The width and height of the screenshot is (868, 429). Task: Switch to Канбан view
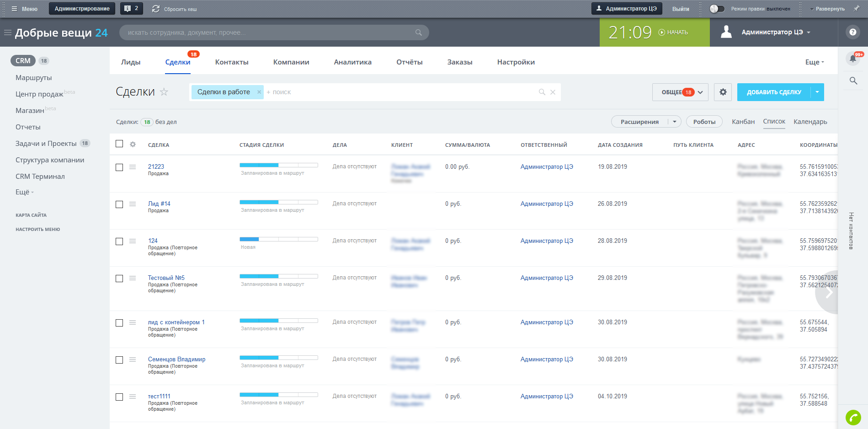pyautogui.click(x=743, y=122)
